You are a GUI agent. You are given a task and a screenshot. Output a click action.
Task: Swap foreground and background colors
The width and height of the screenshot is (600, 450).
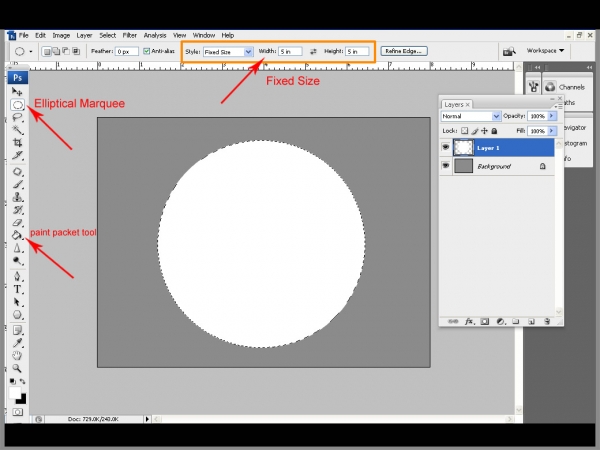click(23, 381)
